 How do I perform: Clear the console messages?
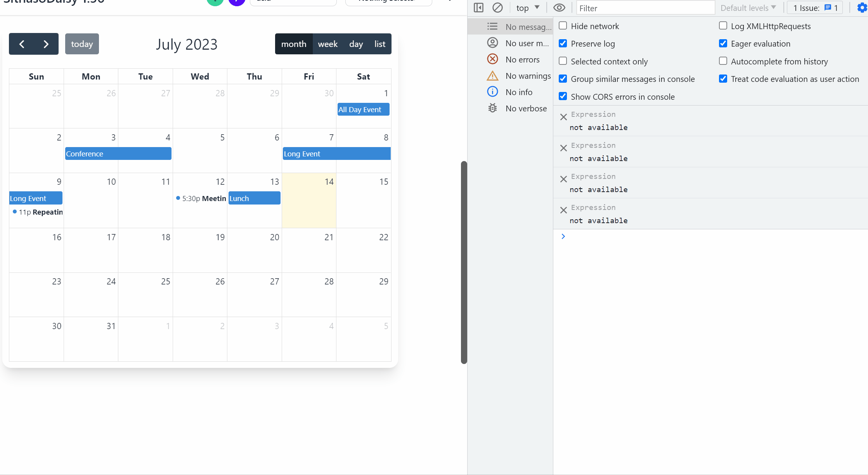pyautogui.click(x=498, y=7)
